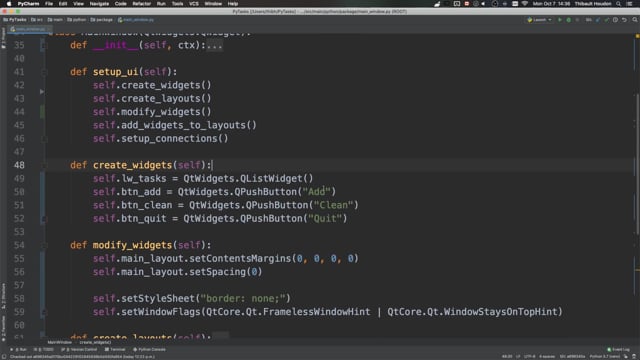Screen dimensions: 640x360
Task: Click the red recording icon in menu bar
Action: coord(467,4)
